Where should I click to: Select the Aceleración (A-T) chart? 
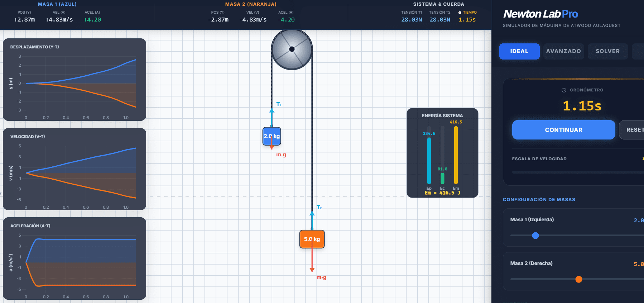click(x=75, y=259)
